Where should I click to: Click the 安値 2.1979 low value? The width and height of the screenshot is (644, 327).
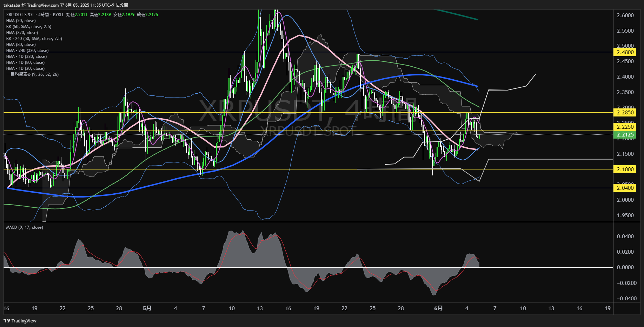(x=124, y=15)
